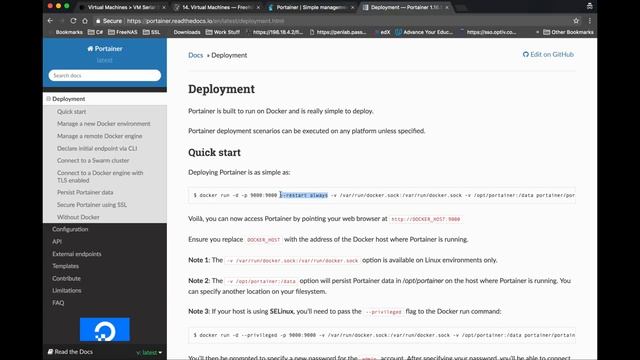
Task: Click Edit on GitHub link
Action: [548, 54]
